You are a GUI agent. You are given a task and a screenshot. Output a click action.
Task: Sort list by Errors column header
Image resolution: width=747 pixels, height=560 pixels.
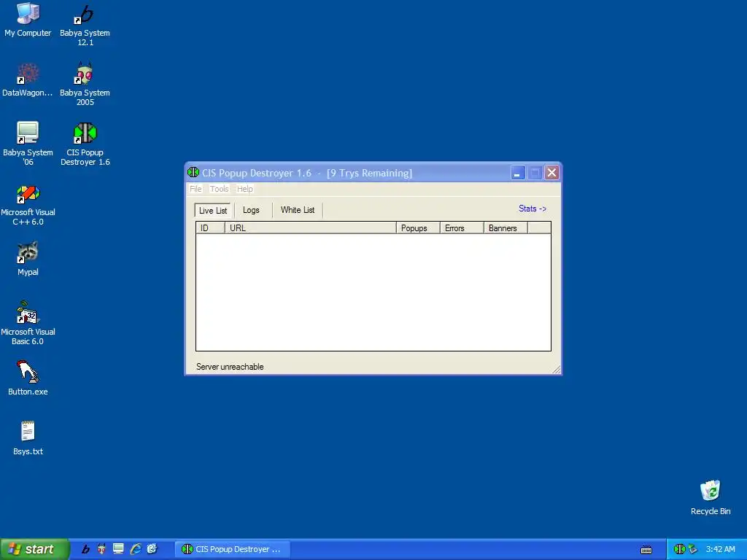coord(462,228)
